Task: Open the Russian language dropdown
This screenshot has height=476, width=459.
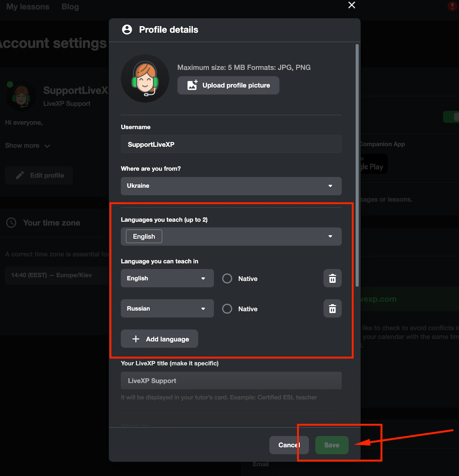Action: 167,309
